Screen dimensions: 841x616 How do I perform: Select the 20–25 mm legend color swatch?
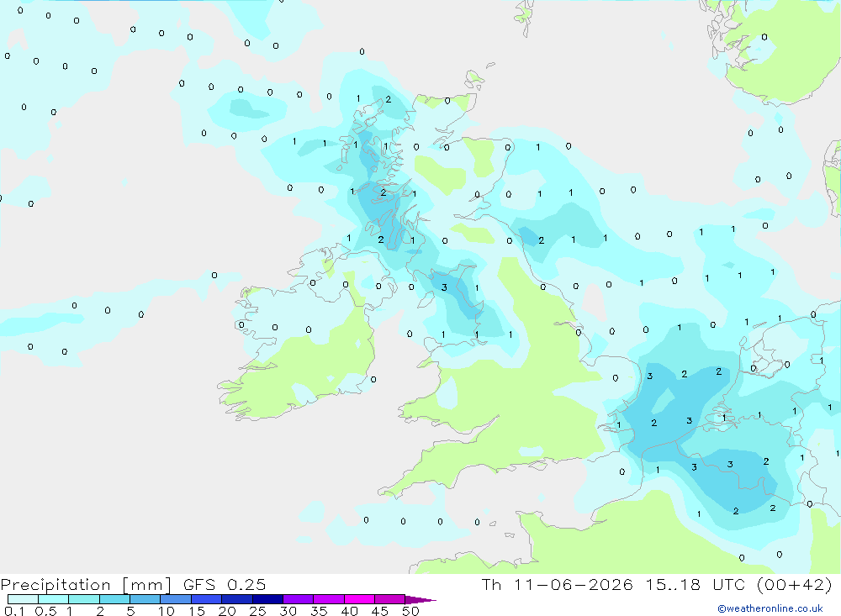click(237, 599)
